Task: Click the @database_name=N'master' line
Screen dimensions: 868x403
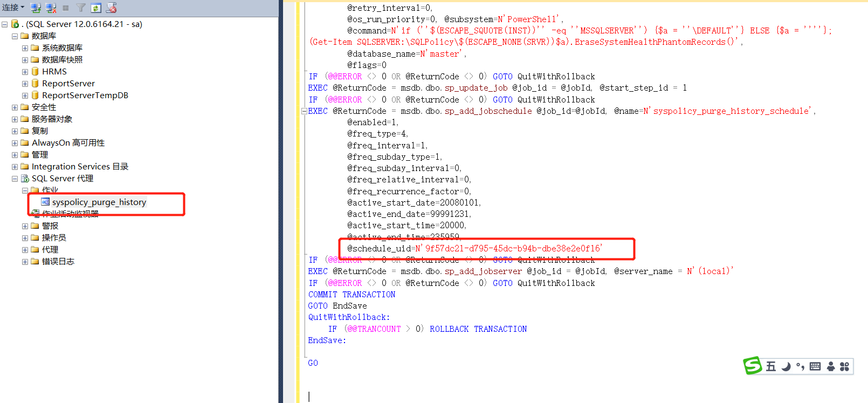Action: [x=407, y=54]
